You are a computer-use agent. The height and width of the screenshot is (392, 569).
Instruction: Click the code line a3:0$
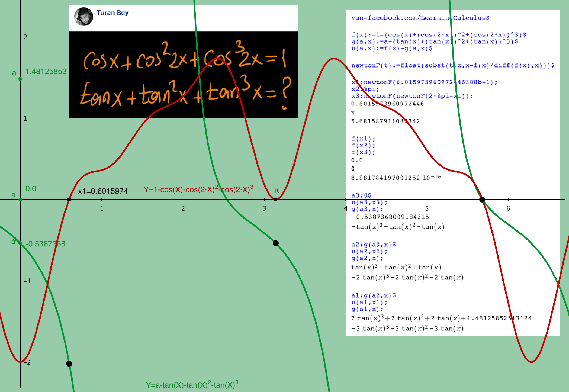pos(361,195)
